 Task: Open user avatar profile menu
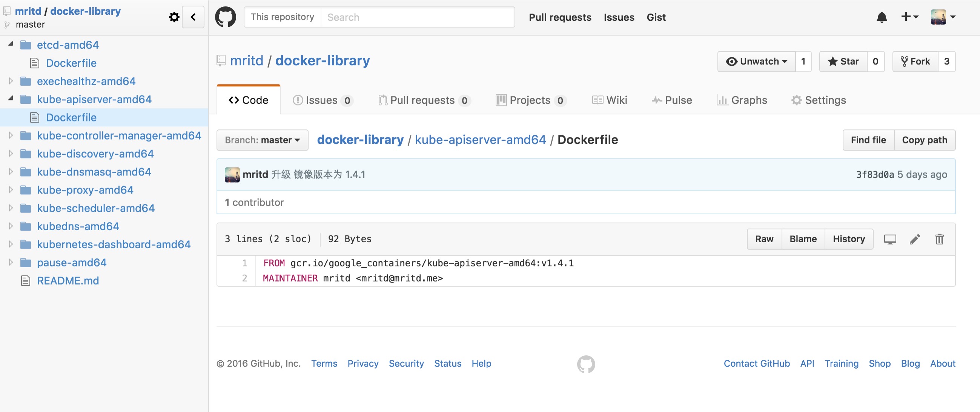tap(943, 17)
